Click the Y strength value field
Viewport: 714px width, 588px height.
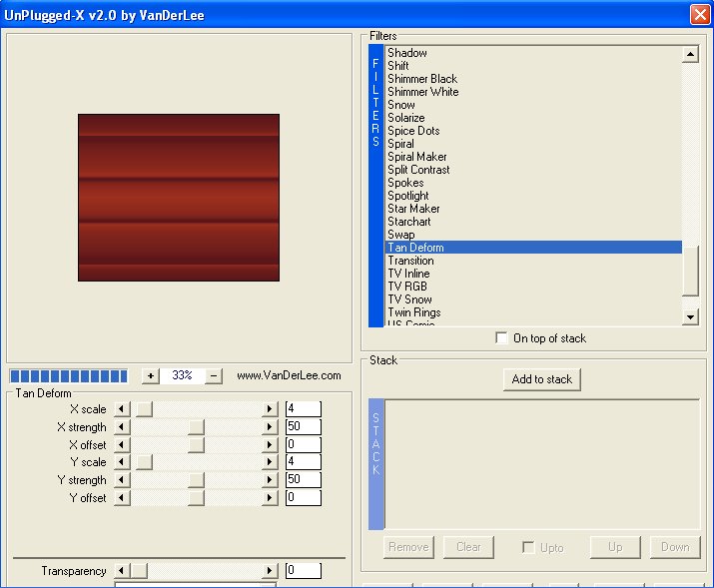(304, 479)
